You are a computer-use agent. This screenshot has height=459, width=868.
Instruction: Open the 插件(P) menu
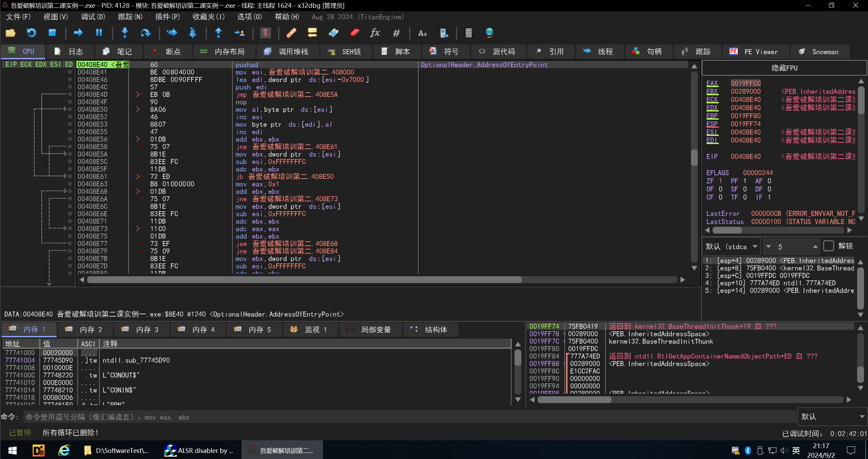coord(167,17)
